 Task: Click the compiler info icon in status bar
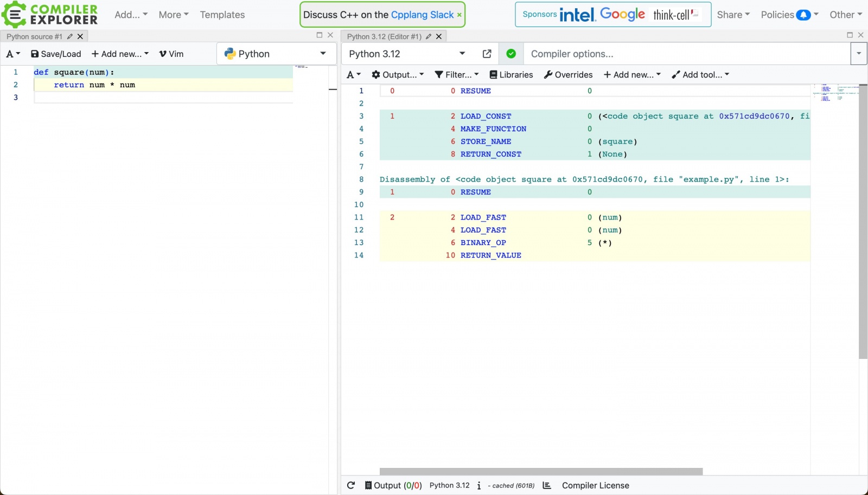point(478,486)
